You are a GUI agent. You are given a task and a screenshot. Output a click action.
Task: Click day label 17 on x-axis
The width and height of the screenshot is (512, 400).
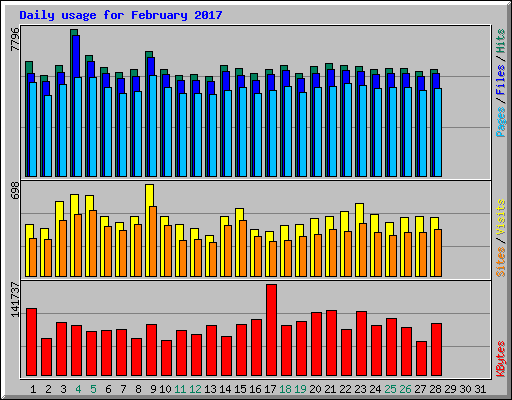tap(270, 389)
